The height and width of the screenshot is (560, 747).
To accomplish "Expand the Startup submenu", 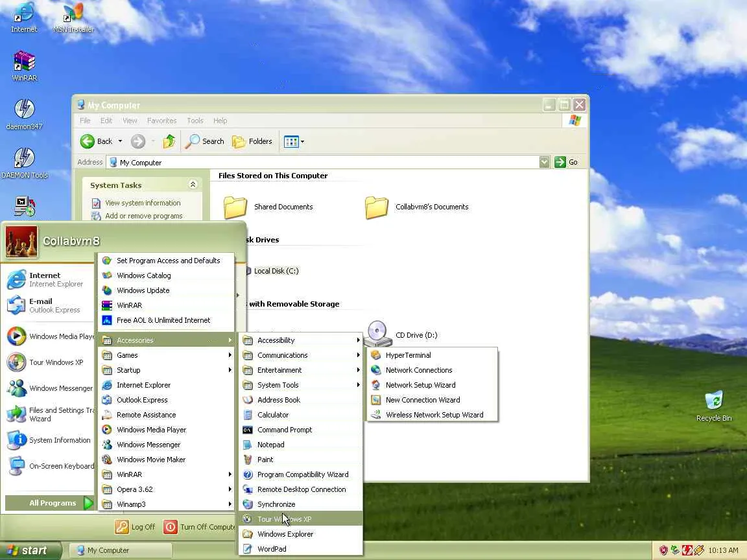I will click(x=166, y=370).
